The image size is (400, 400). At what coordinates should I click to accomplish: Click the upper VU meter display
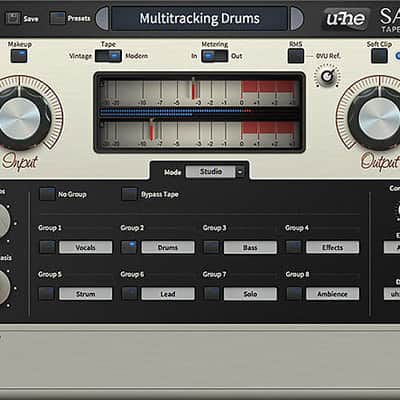click(x=199, y=92)
